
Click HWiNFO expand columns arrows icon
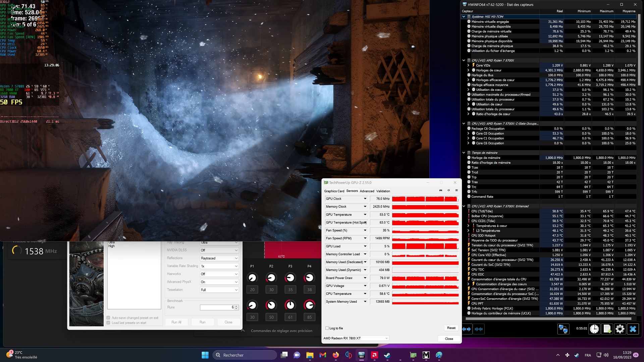click(x=467, y=329)
